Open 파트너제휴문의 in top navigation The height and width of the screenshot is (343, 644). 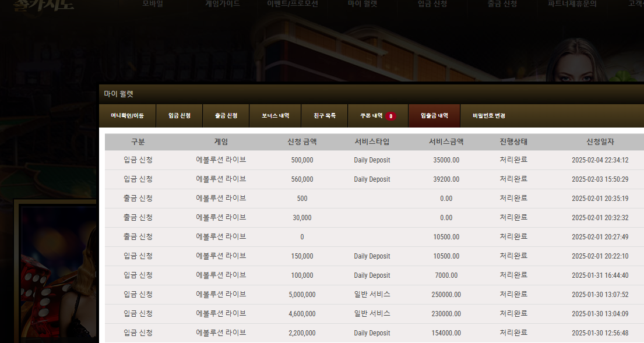pyautogui.click(x=572, y=3)
